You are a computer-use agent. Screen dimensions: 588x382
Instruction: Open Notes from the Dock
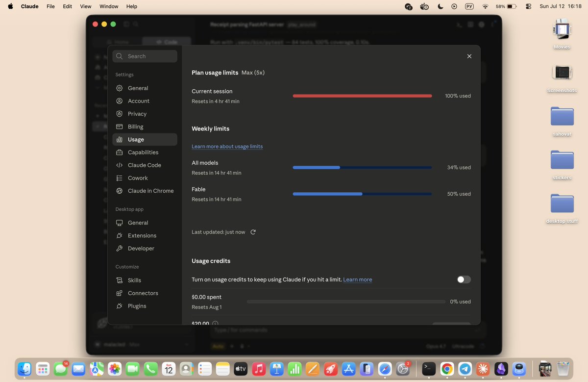point(222,369)
